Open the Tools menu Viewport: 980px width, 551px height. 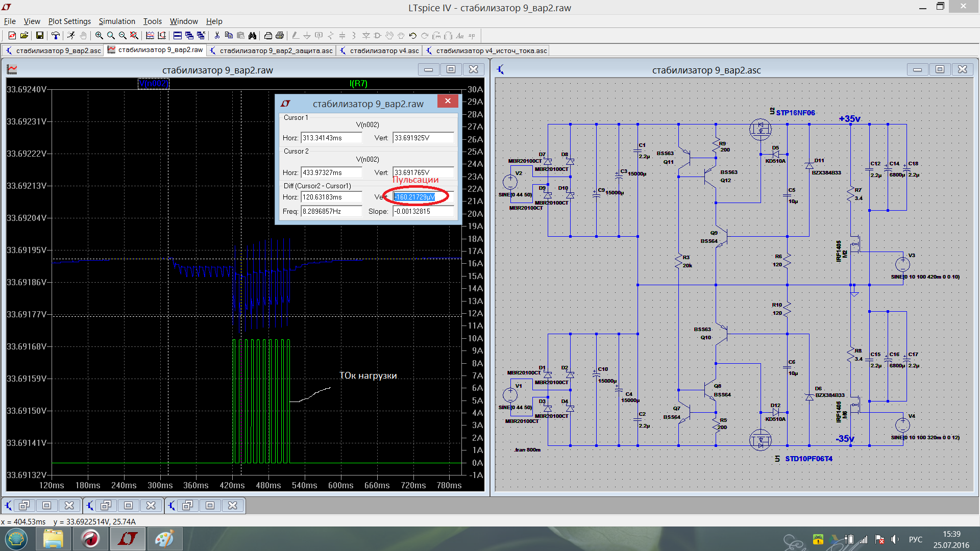click(152, 21)
